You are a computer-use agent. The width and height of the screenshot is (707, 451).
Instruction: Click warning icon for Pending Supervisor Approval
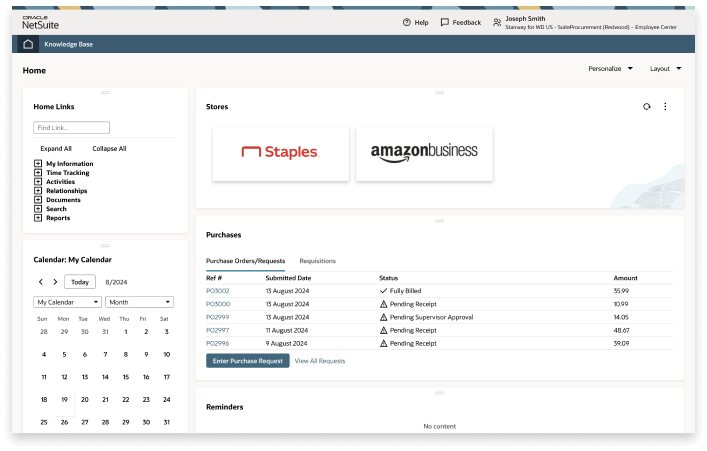[x=383, y=317]
